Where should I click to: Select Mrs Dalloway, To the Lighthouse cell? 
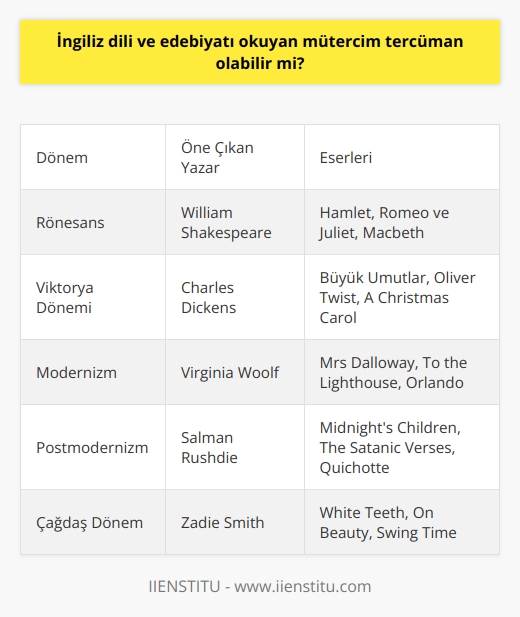click(402, 372)
